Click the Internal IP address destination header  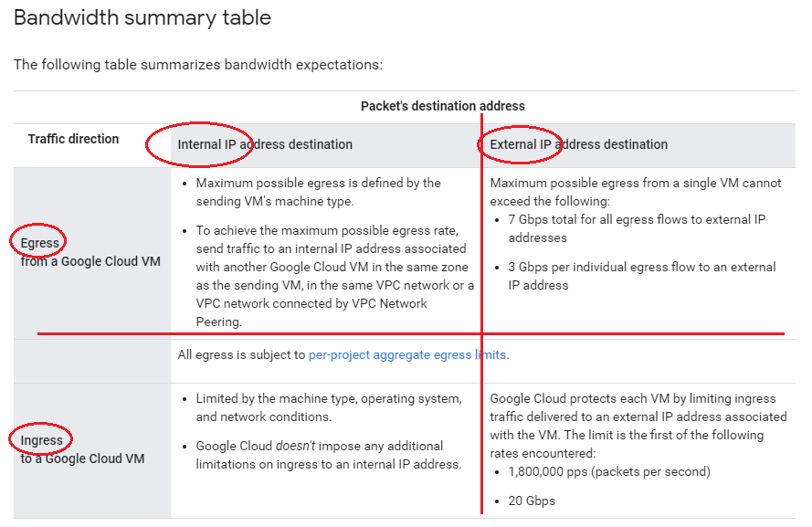pyautogui.click(x=265, y=144)
